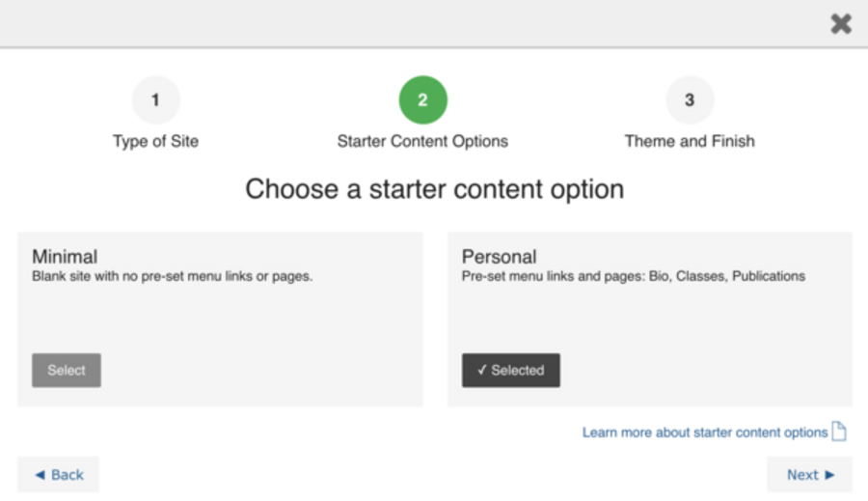Click the right arrow on Next button
The image size is (868, 501).
[830, 475]
